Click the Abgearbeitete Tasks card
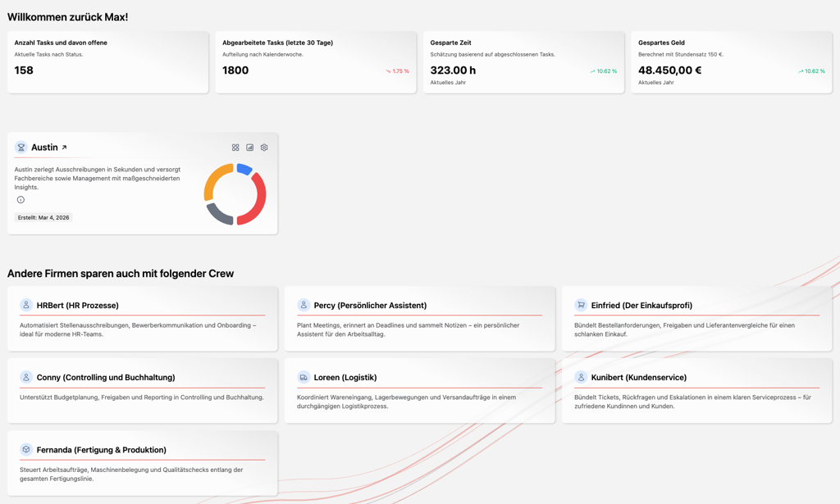 pyautogui.click(x=315, y=62)
